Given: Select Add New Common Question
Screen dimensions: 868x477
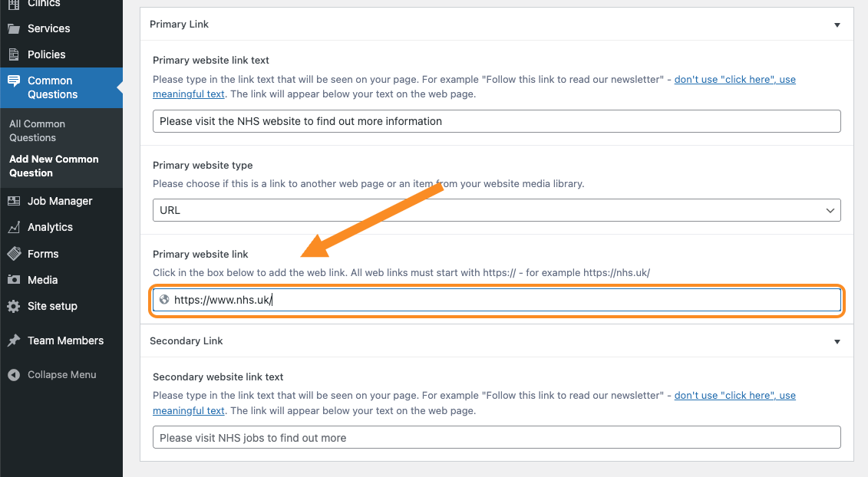Looking at the screenshot, I should click(54, 166).
